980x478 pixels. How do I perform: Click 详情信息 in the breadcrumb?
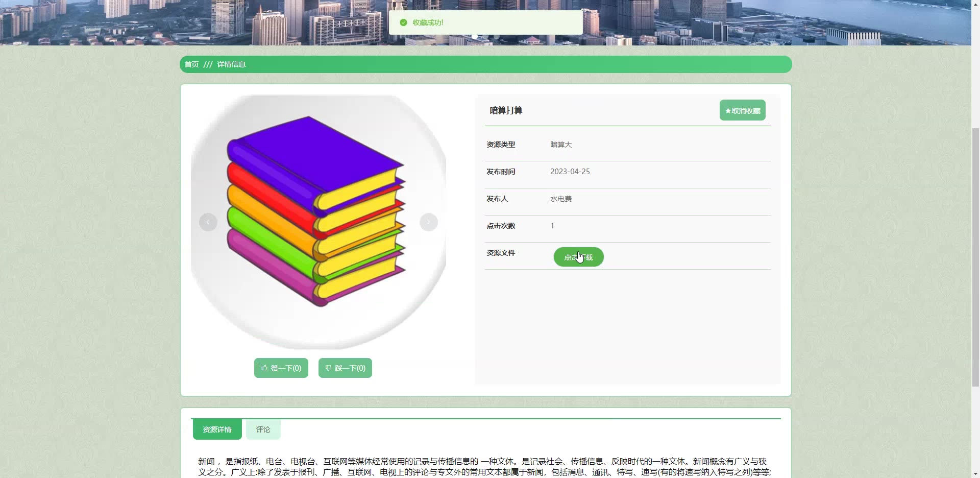pos(231,64)
